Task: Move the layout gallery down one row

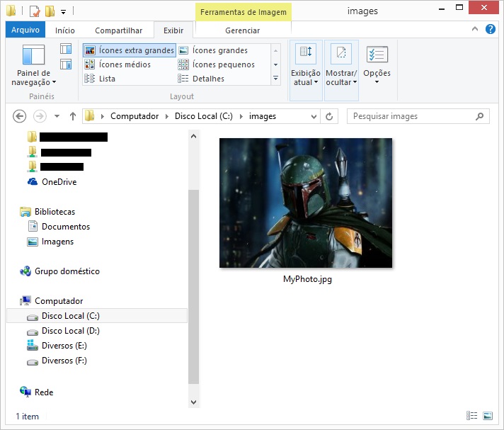Action: [x=276, y=64]
